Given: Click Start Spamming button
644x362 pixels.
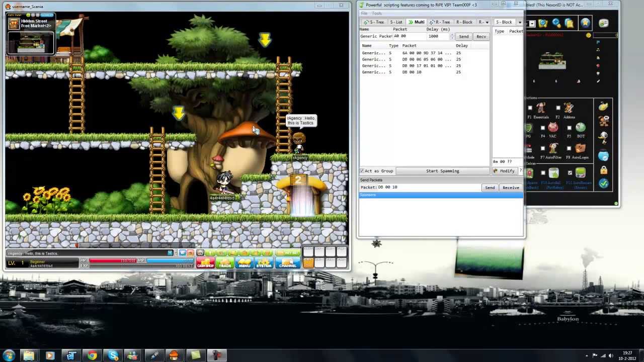Looking at the screenshot, I should [x=443, y=171].
